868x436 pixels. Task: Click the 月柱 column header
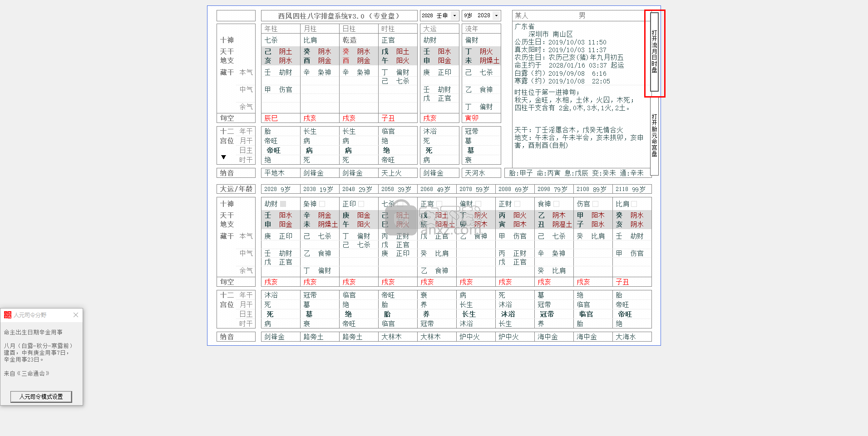coord(320,29)
